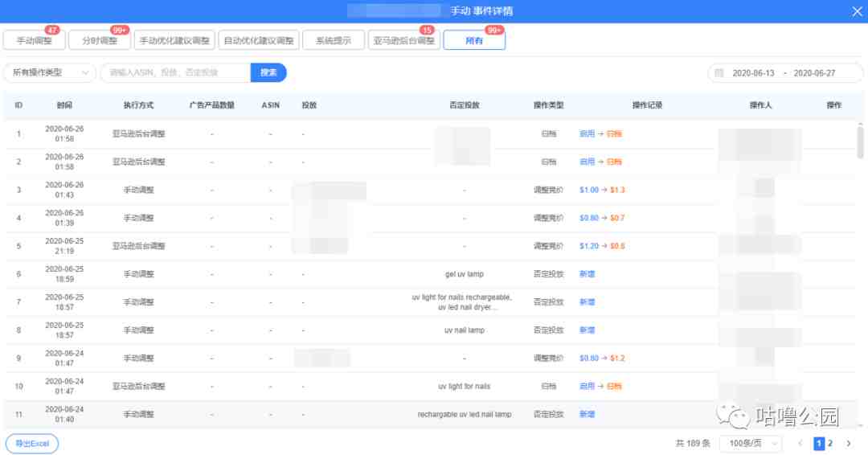Screen dimensions: 868x455
Task: Open the 手动优化建议调整 tab
Action: click(174, 40)
